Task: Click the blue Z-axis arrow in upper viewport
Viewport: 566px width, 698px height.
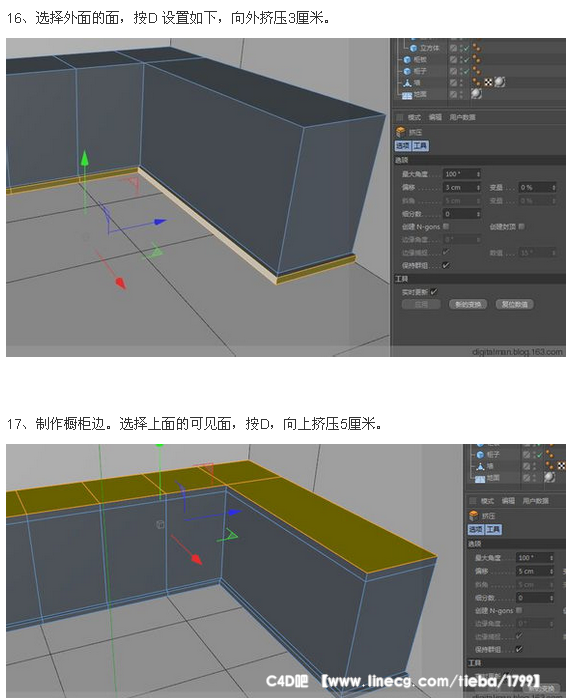Action: tap(159, 222)
